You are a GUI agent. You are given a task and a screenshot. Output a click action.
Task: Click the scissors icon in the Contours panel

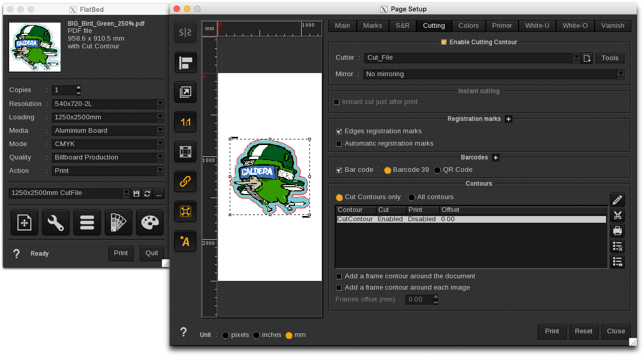pyautogui.click(x=617, y=215)
